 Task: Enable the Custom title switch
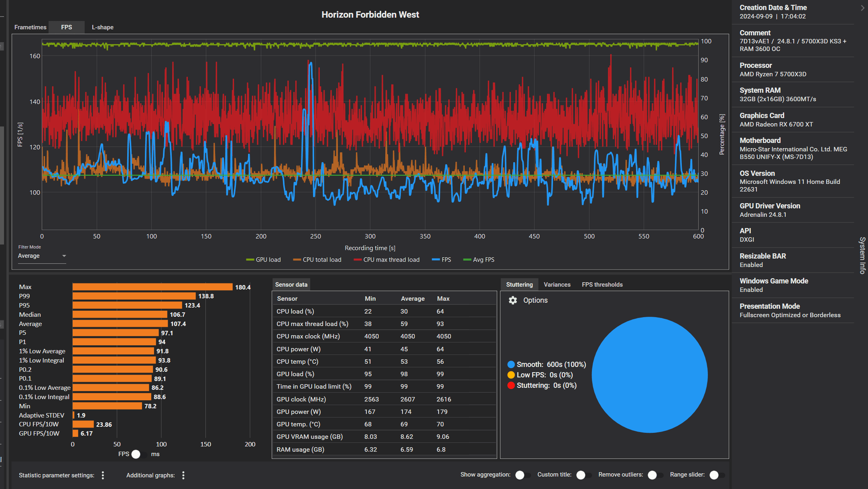(583, 475)
